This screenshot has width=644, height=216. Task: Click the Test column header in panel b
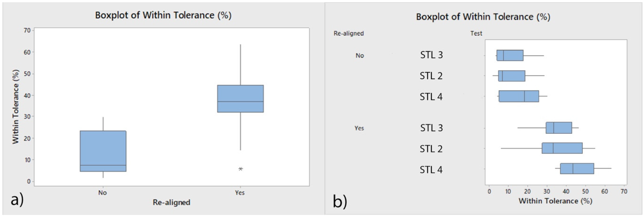pyautogui.click(x=476, y=33)
